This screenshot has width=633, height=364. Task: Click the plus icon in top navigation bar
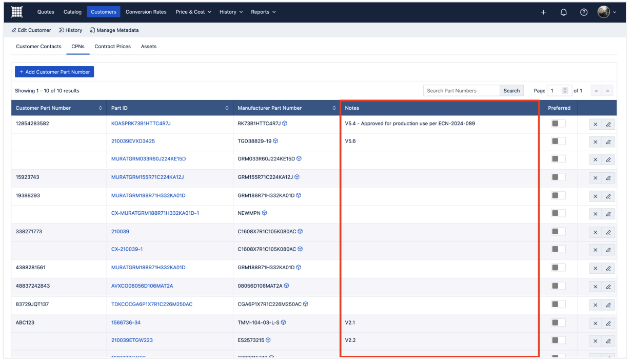click(544, 12)
